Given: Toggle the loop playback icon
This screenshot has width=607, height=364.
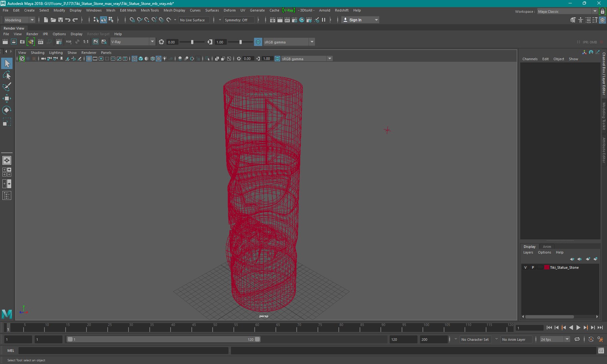Looking at the screenshot, I should click(577, 339).
